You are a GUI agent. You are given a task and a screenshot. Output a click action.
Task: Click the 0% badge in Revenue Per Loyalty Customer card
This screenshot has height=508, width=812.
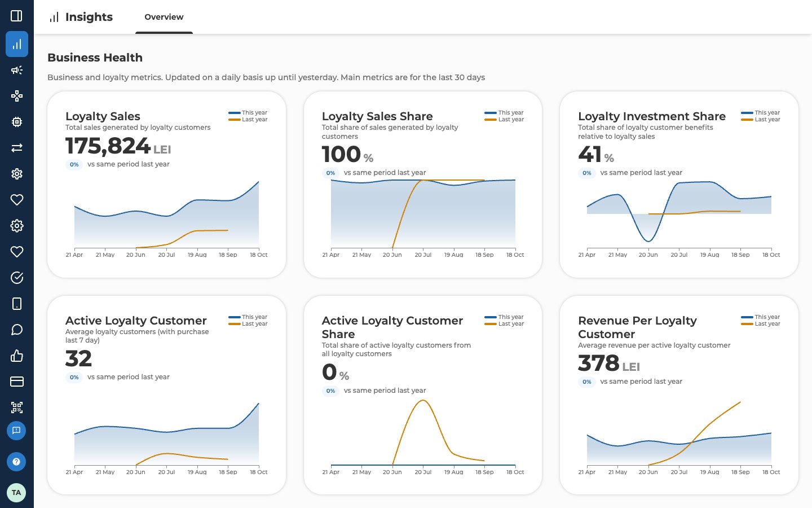click(587, 382)
